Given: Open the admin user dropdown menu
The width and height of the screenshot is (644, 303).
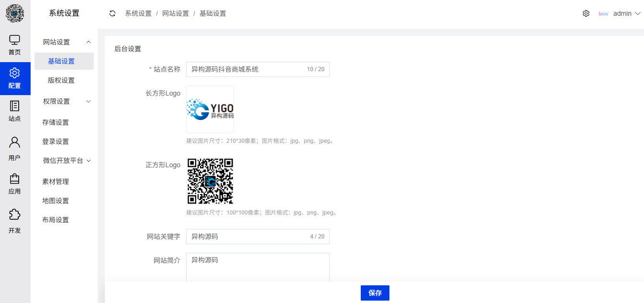Looking at the screenshot, I should coord(623,13).
